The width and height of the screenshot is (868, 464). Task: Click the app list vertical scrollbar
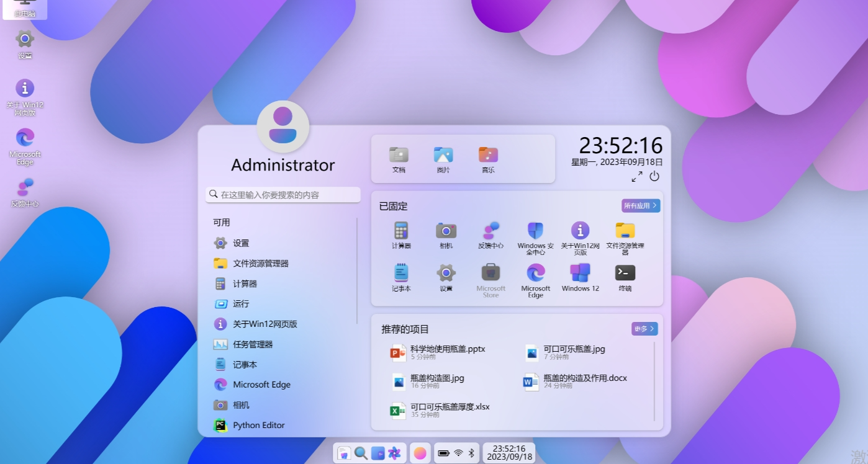click(357, 270)
